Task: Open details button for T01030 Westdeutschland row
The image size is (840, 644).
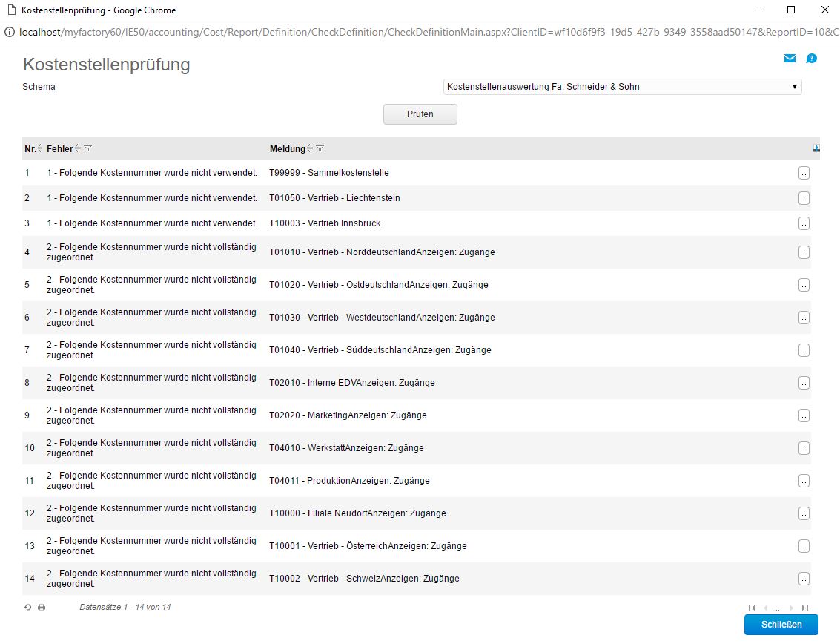Action: click(804, 318)
